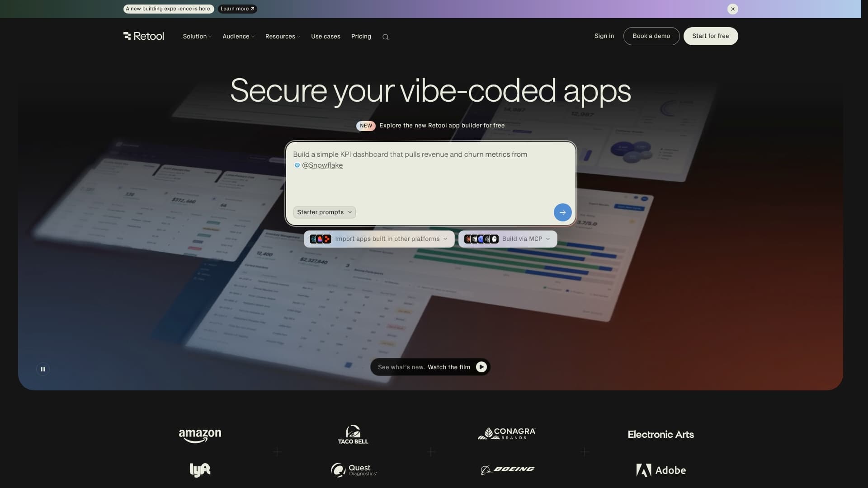Click 'A new building experience is here.' banner text
Viewport: 868px width, 488px height.
(169, 9)
